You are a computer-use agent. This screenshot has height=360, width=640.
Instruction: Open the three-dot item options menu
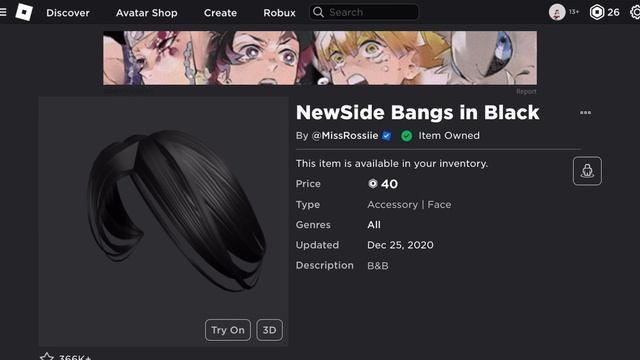point(585,113)
